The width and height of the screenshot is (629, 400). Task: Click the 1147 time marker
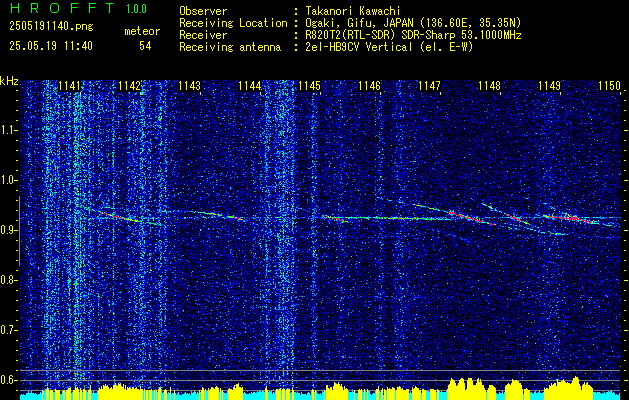[x=429, y=86]
